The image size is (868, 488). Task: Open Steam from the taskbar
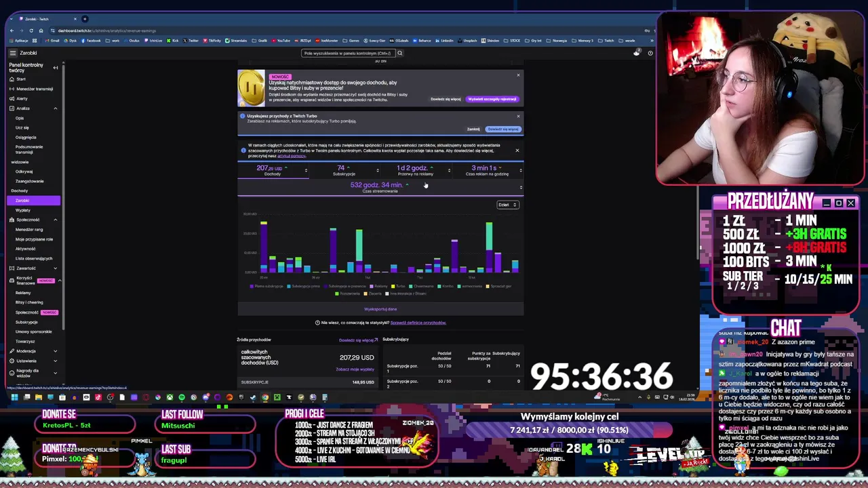pyautogui.click(x=252, y=397)
